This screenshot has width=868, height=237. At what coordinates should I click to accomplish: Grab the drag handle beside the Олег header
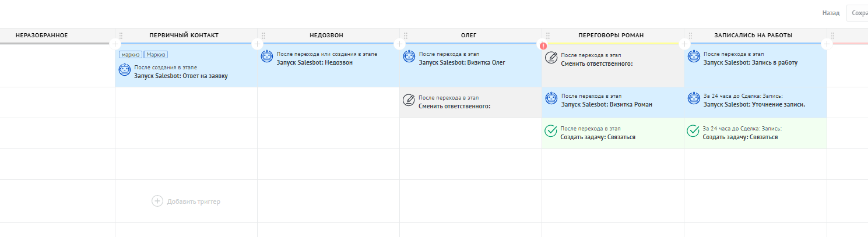[x=406, y=36]
